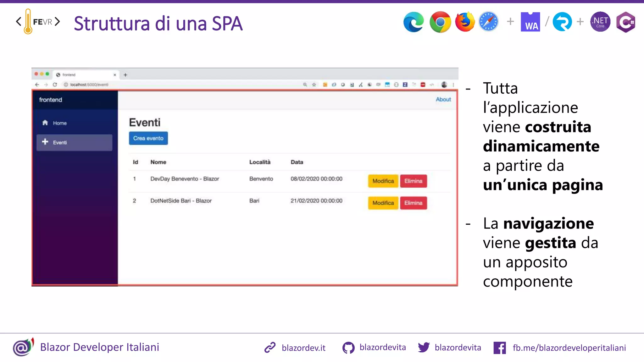Image resolution: width=644 pixels, height=362 pixels.
Task: Click the Blazor Developer Italiani text
Action: [100, 347]
